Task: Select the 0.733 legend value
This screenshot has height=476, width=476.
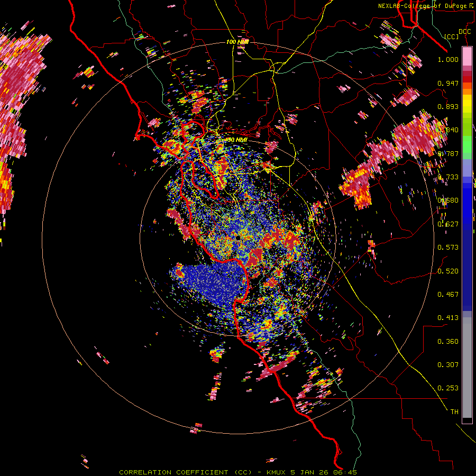Action: (448, 177)
